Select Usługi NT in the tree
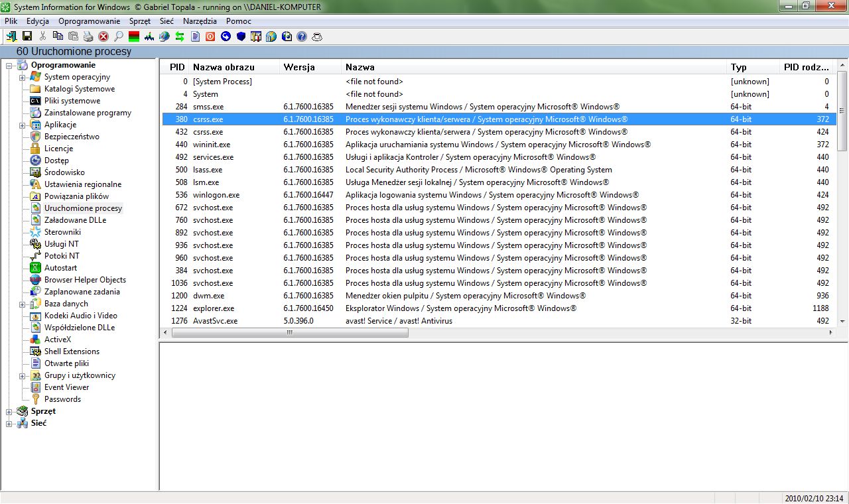The height and width of the screenshot is (504, 849). [61, 244]
